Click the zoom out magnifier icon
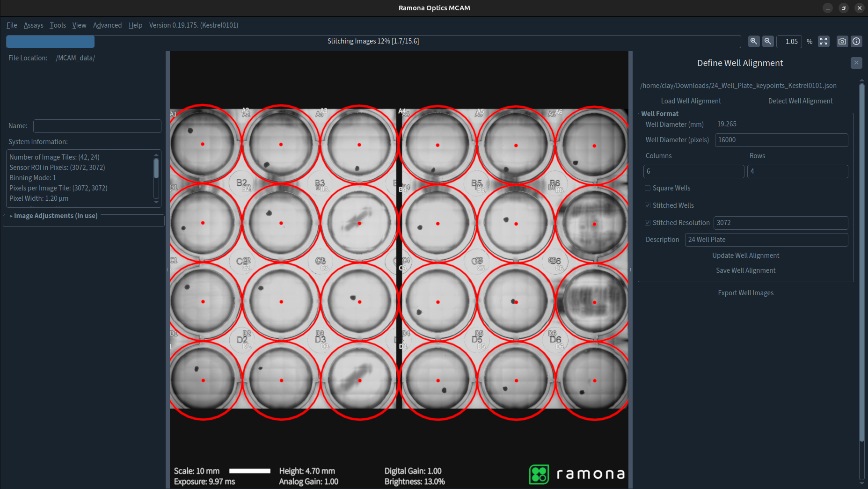Viewport: 868px width, 489px height. coord(768,41)
